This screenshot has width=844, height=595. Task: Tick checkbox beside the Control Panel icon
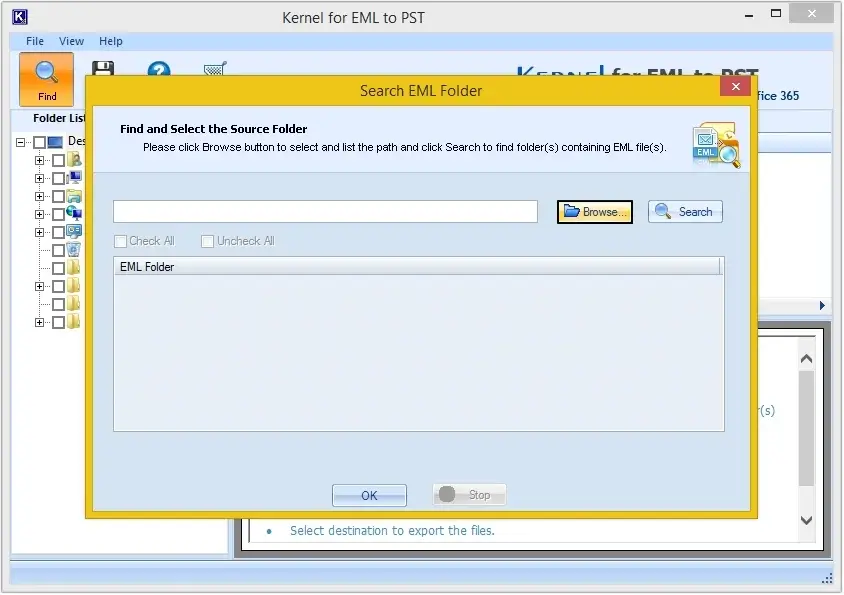pyautogui.click(x=58, y=233)
